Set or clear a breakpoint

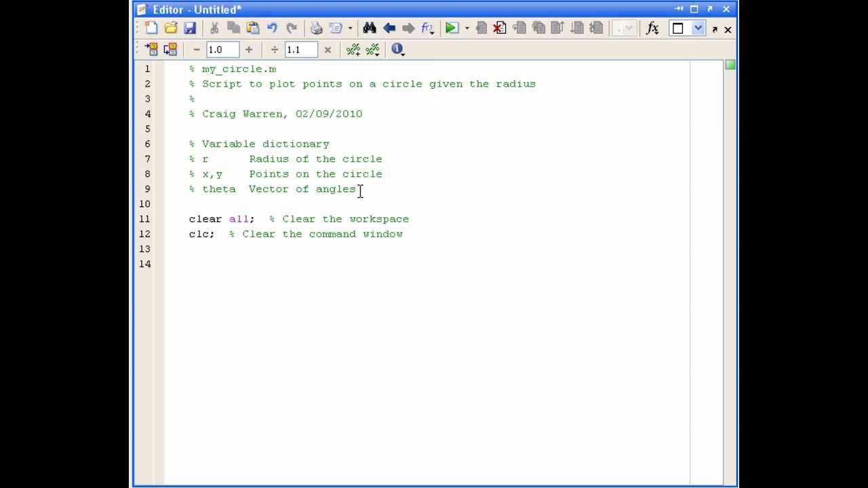click(481, 28)
